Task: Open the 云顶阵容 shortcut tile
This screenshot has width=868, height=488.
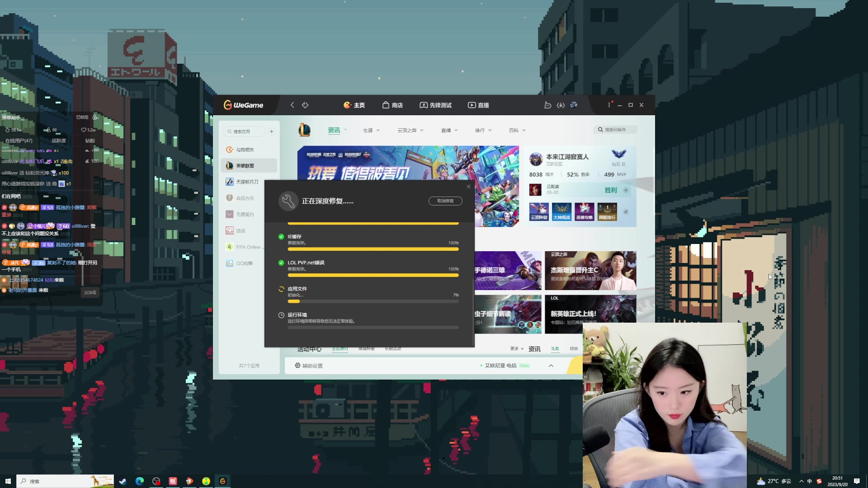Action: coord(539,211)
